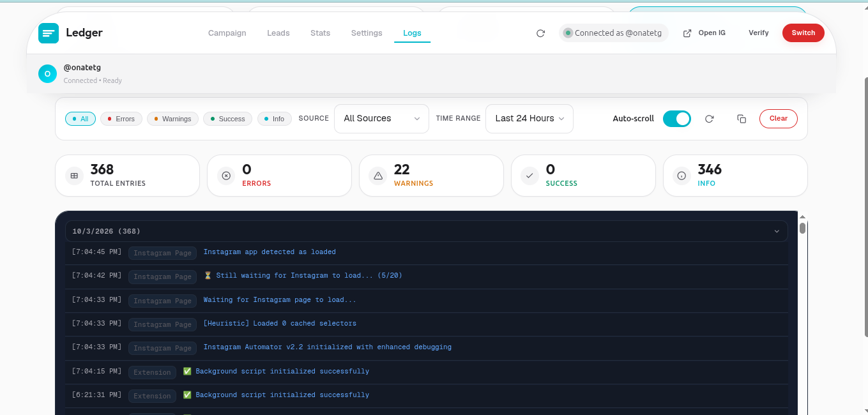Image resolution: width=868 pixels, height=415 pixels.
Task: Click the [7:04:42 PM] timestamp
Action: point(96,276)
